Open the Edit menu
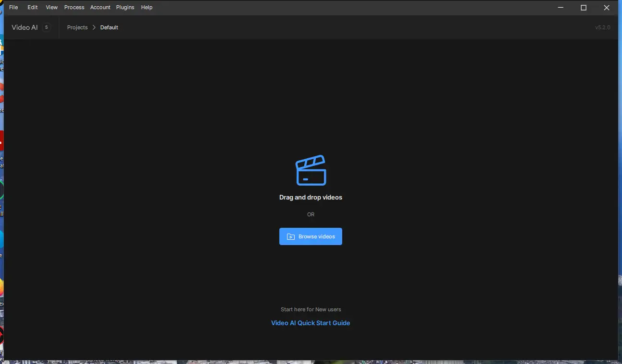Screen dimensions: 622x364 click(x=33, y=7)
